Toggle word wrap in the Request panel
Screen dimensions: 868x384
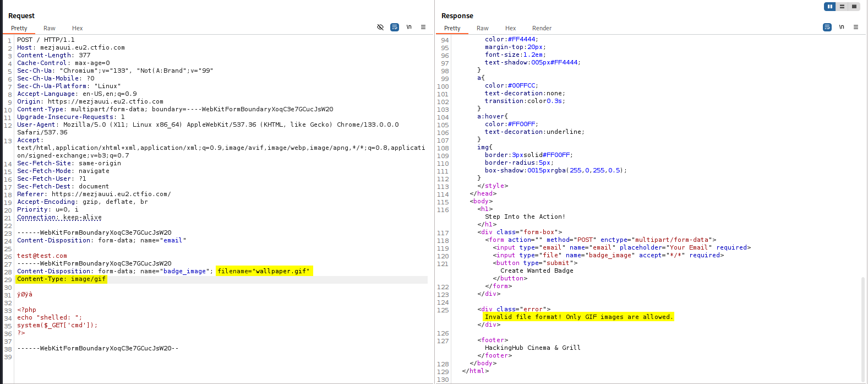tap(395, 27)
